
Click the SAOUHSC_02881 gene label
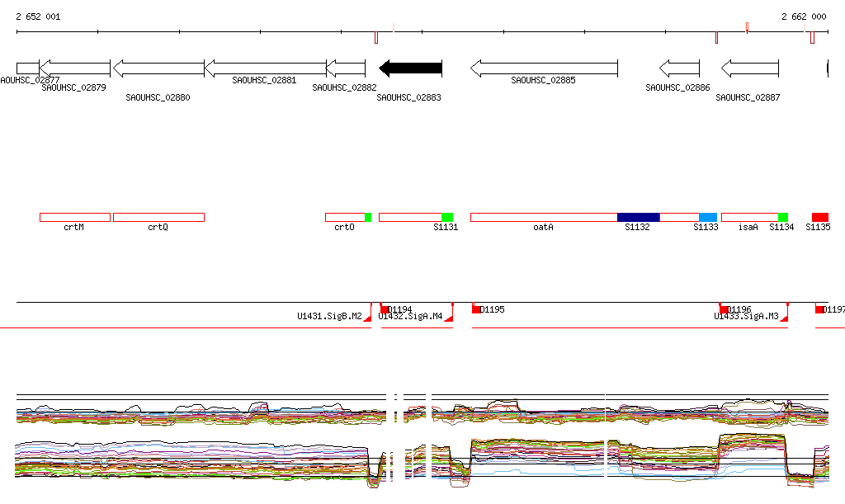pyautogui.click(x=264, y=80)
